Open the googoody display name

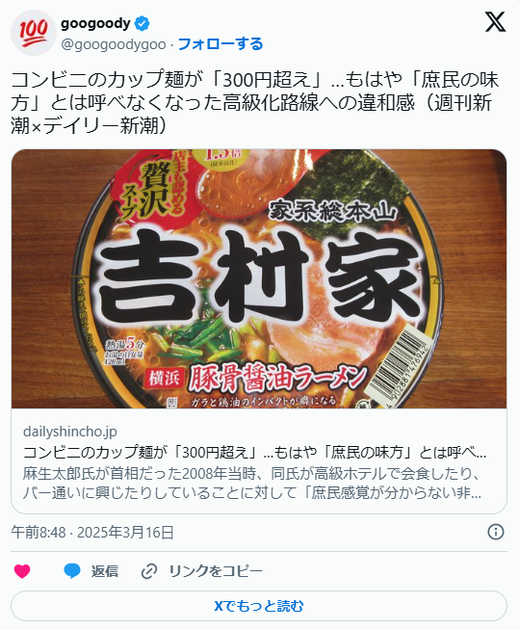tap(96, 23)
